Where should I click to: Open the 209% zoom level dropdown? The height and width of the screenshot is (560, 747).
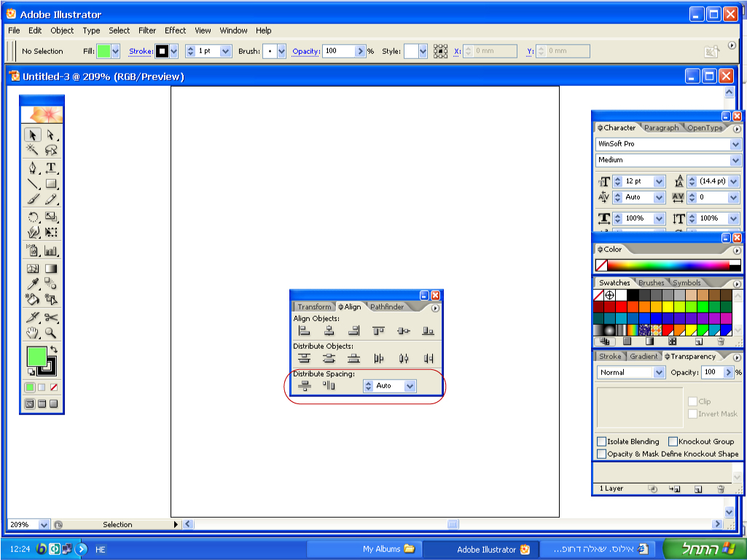click(x=43, y=525)
